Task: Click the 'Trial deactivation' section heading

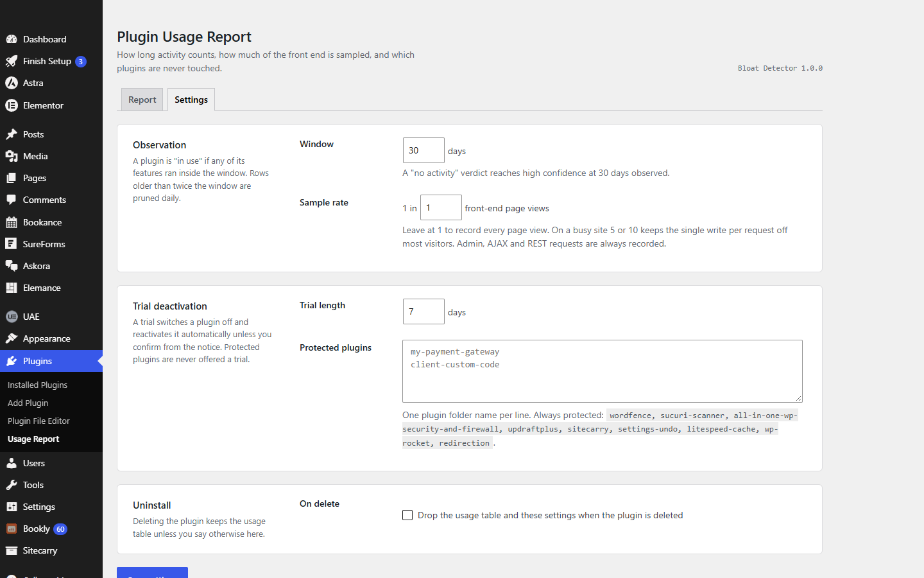Action: [x=170, y=306]
